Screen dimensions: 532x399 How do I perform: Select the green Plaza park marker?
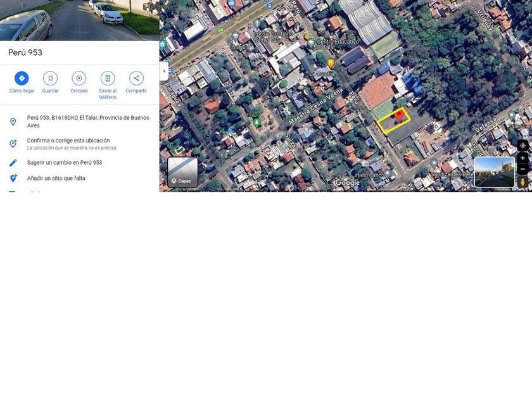coord(256,122)
